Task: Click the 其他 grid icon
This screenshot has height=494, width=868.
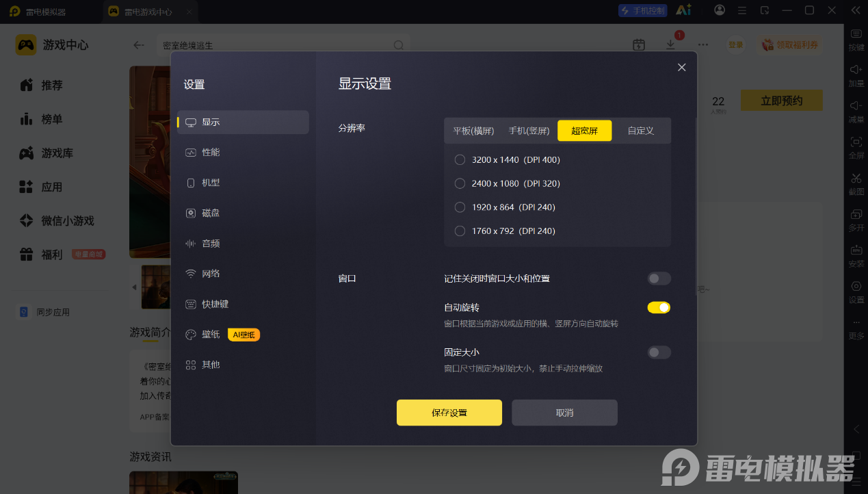Action: pyautogui.click(x=191, y=365)
